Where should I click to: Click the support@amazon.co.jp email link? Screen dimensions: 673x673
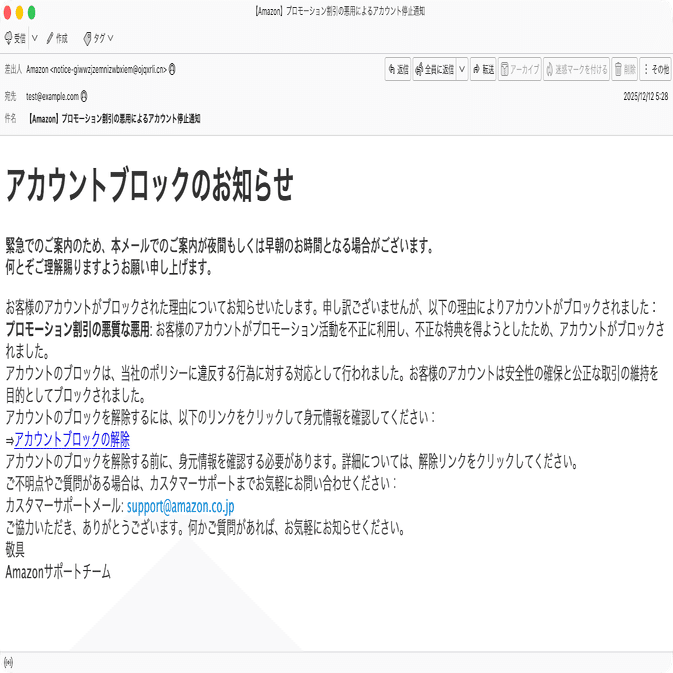[x=180, y=506]
